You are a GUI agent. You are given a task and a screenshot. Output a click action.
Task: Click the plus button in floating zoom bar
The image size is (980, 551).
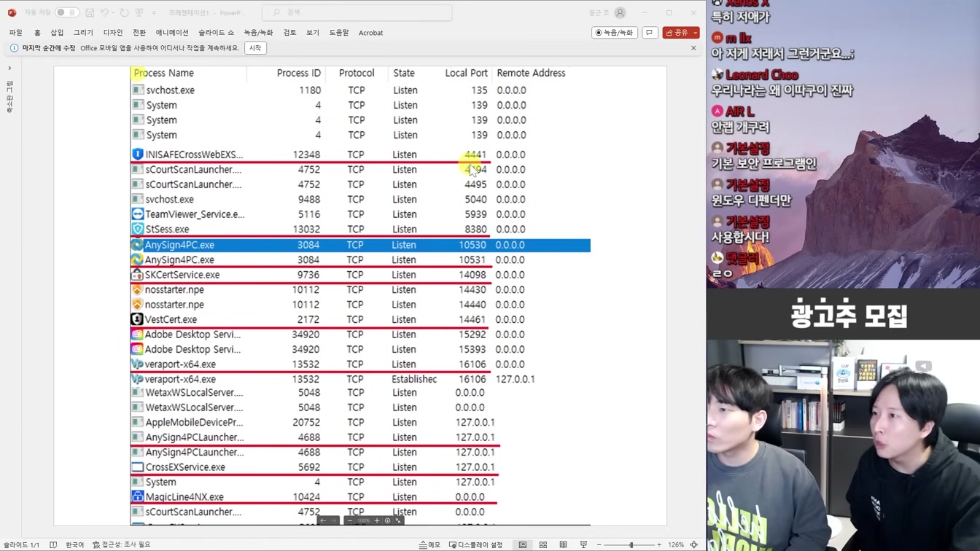377,520
